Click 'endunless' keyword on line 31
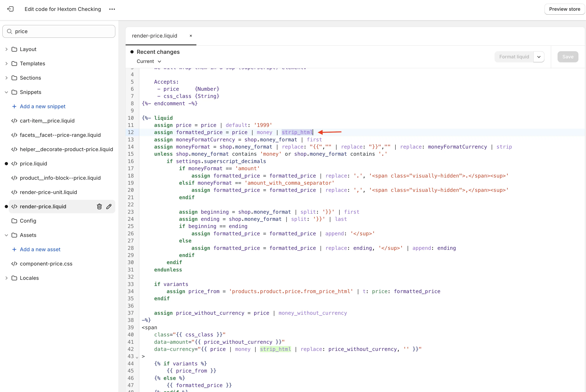This screenshot has height=392, width=586. [x=168, y=270]
